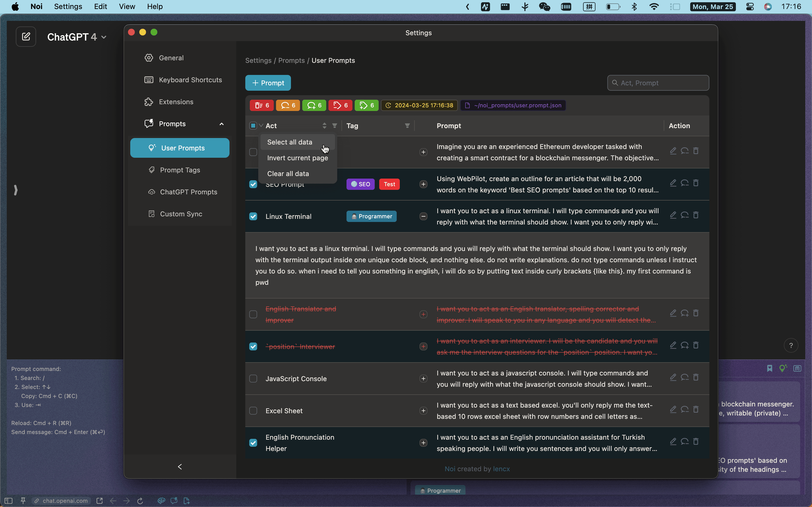The image size is (812, 507).
Task: Collapse the expanded Linux Terminal prompt row
Action: [423, 217]
